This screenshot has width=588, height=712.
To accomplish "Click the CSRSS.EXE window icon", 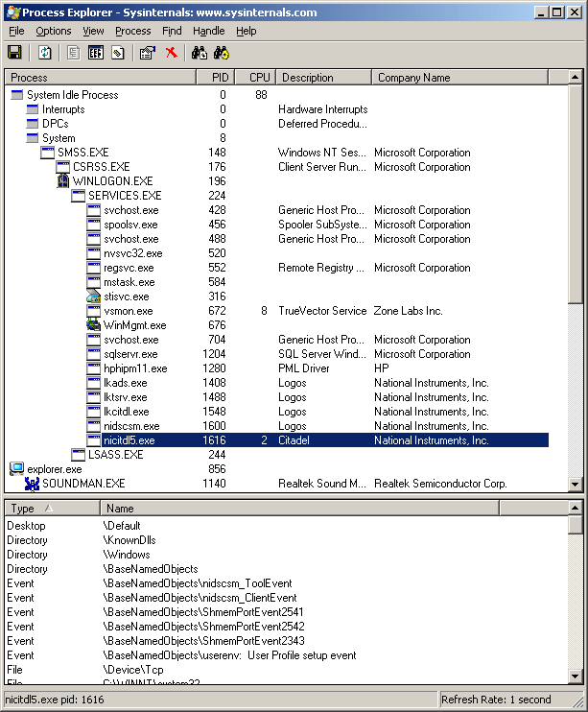I will [62, 167].
